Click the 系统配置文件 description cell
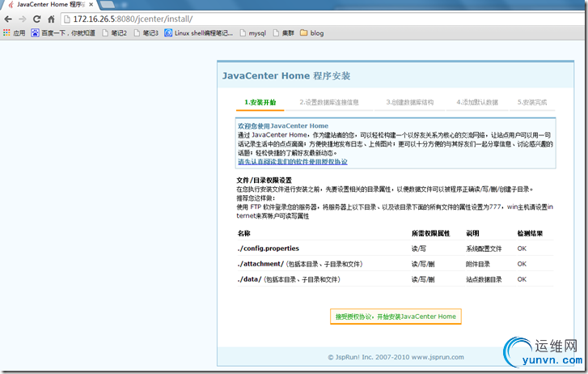Image resolution: width=588 pixels, height=374 pixels. (484, 249)
